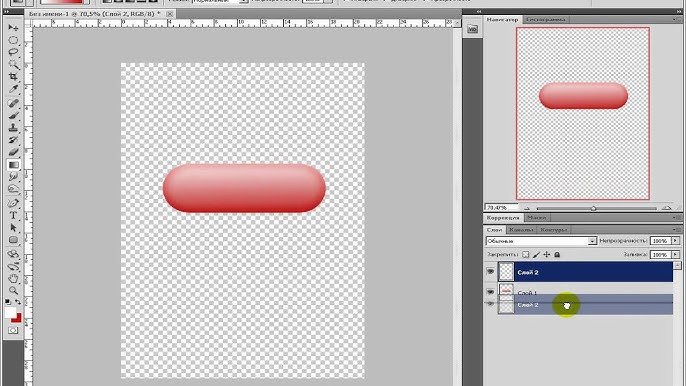Screen dimensions: 686x386
Task: Select the Type tool
Action: tap(13, 215)
